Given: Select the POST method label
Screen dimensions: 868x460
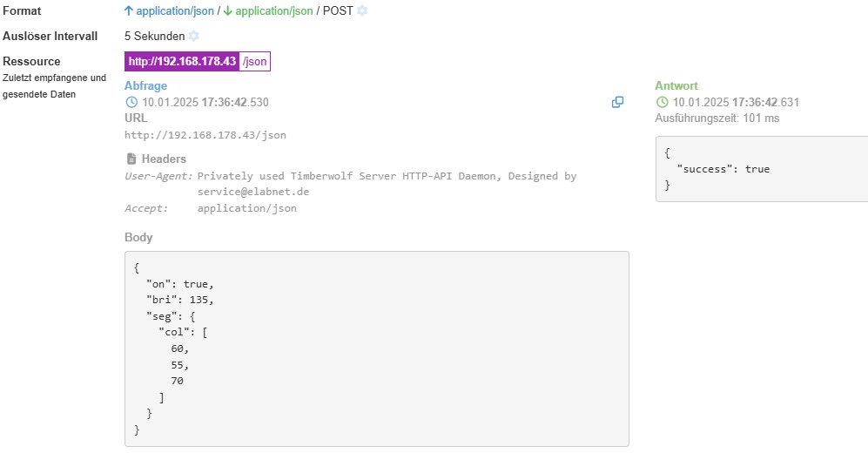Looking at the screenshot, I should click(338, 10).
